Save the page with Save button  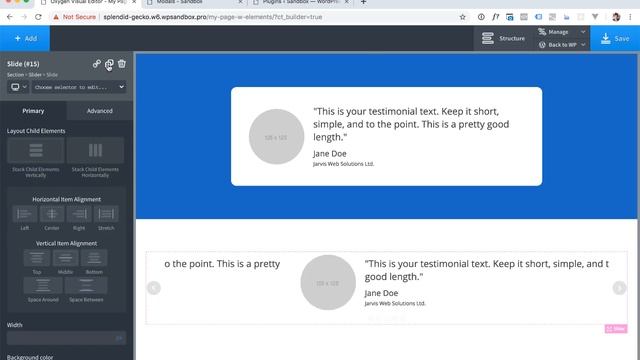615,38
